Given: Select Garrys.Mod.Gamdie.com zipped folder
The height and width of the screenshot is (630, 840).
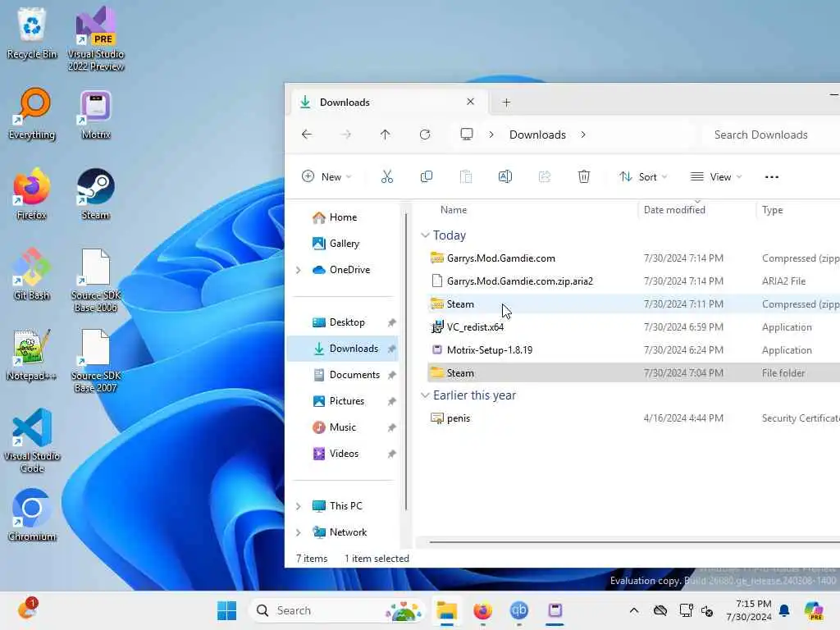Looking at the screenshot, I should [x=634, y=258].
